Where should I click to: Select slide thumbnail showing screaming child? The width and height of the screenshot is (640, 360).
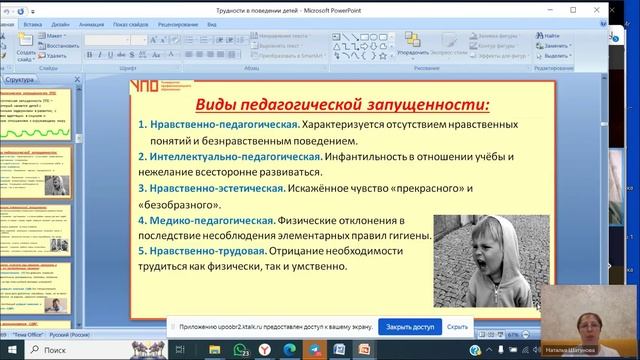36,173
